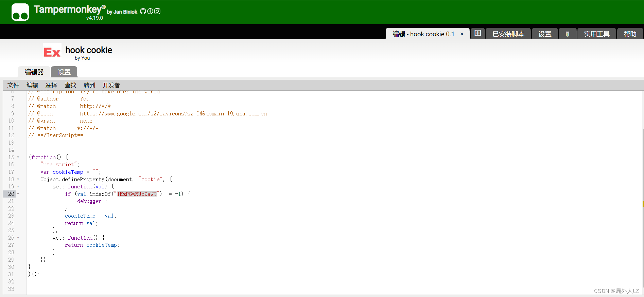Click the new script plus icon tab
Screen dimensions: 644x297
[478, 33]
